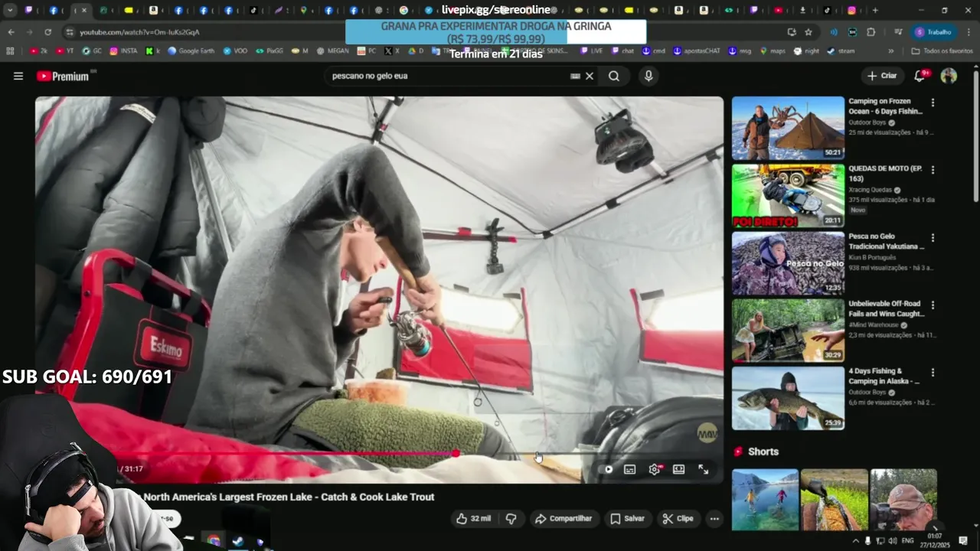Open the browser extensions puzzle icon
980x551 pixels.
click(x=871, y=32)
